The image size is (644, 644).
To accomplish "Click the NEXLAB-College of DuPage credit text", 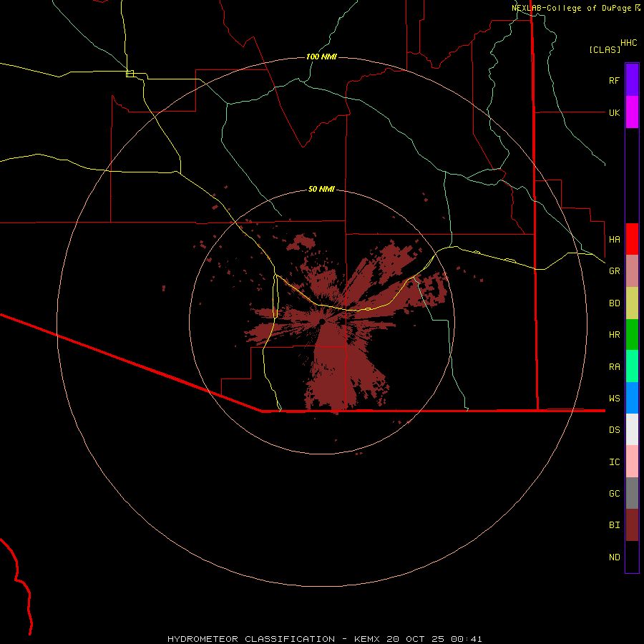I will point(571,8).
